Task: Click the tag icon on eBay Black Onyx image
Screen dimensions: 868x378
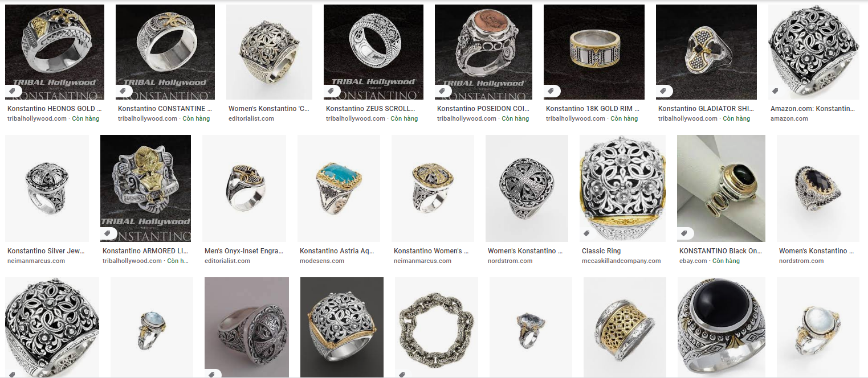Action: [686, 233]
